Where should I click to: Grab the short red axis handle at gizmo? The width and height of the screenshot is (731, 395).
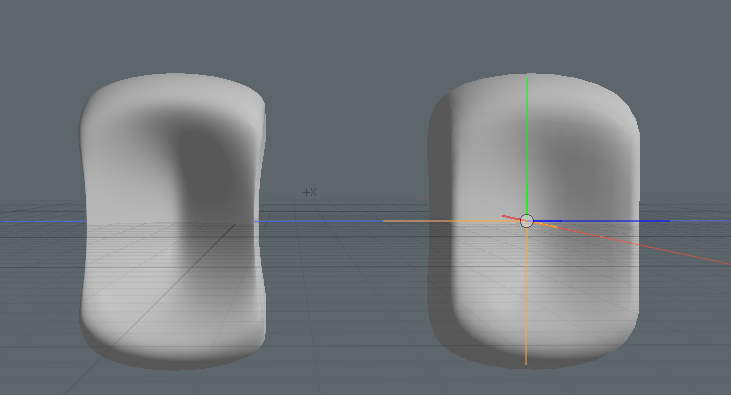tap(511, 218)
